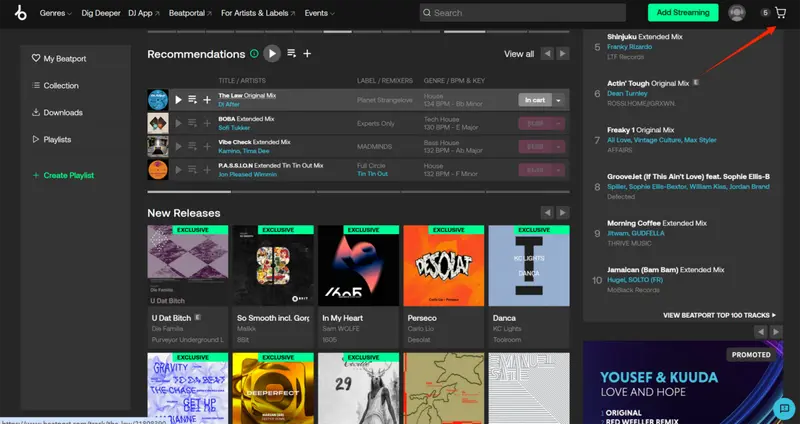This screenshot has height=424, width=800.
Task: Go to previous Recommendations page arrow
Action: [547, 54]
